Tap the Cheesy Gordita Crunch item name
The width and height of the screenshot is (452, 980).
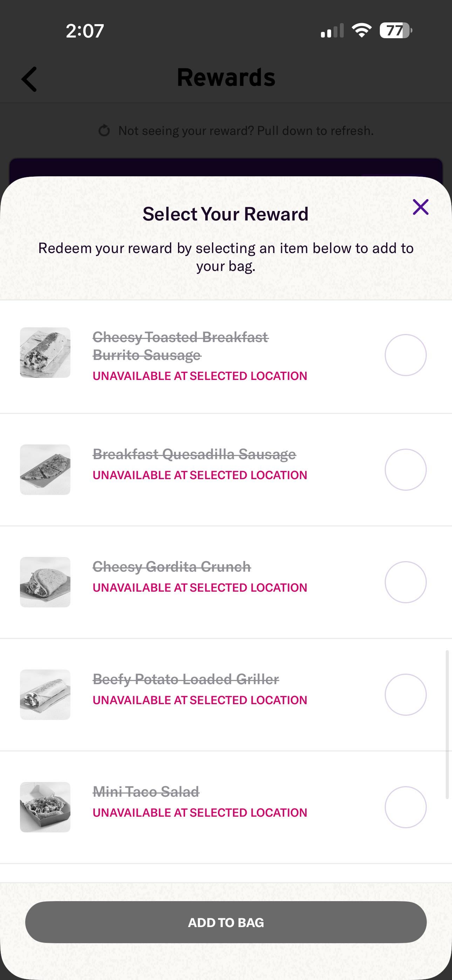point(172,567)
